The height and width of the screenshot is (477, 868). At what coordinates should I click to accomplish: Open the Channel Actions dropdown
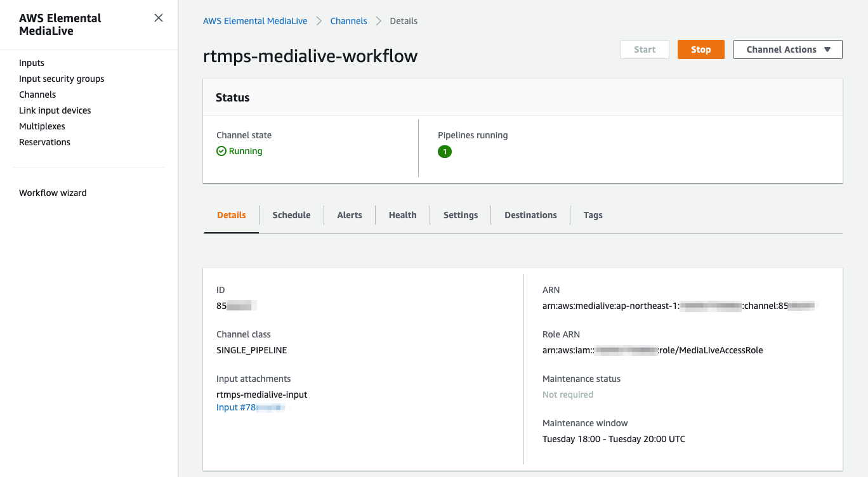pos(787,49)
